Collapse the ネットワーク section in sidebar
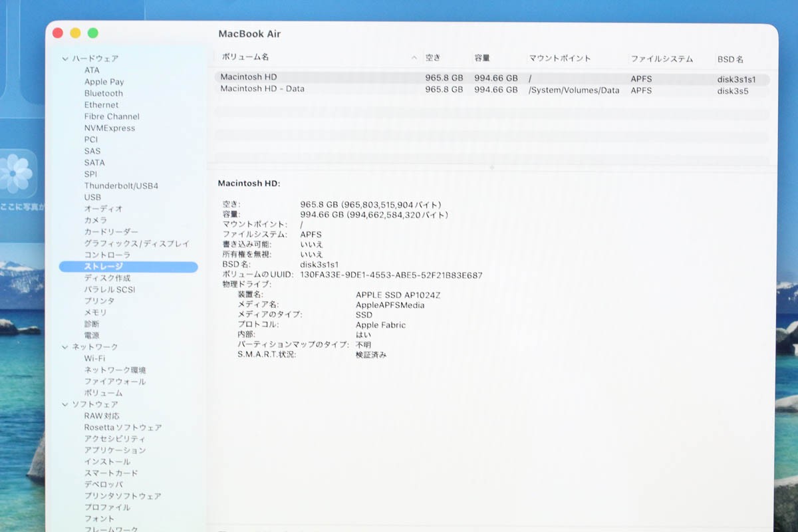798x532 pixels. click(65, 347)
